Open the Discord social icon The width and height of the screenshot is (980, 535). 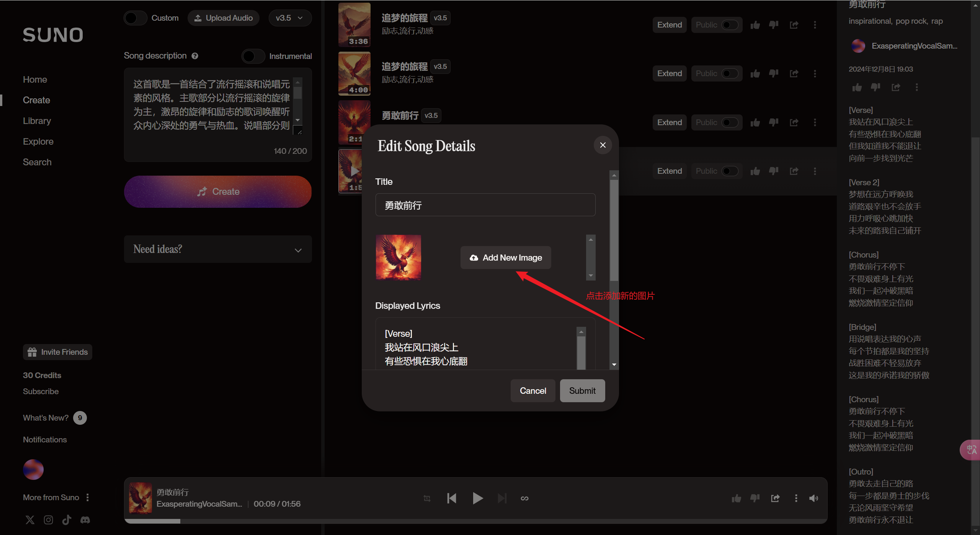(85, 520)
